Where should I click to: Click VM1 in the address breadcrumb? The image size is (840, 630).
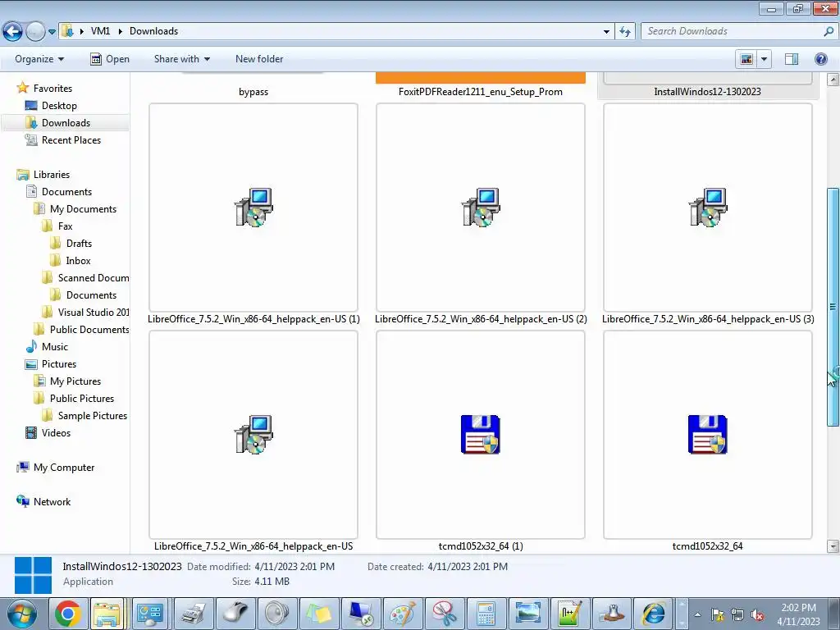100,31
